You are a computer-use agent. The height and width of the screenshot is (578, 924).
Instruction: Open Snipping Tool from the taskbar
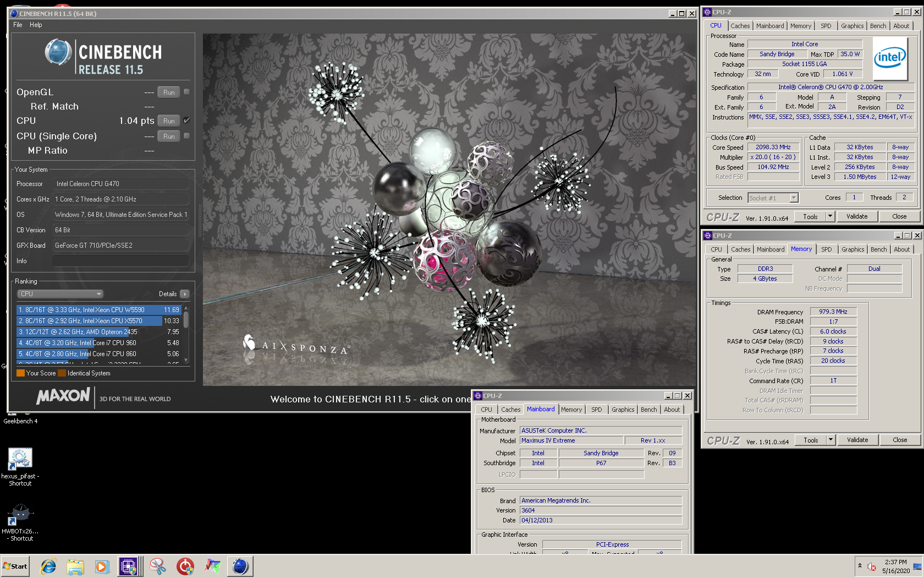(158, 566)
